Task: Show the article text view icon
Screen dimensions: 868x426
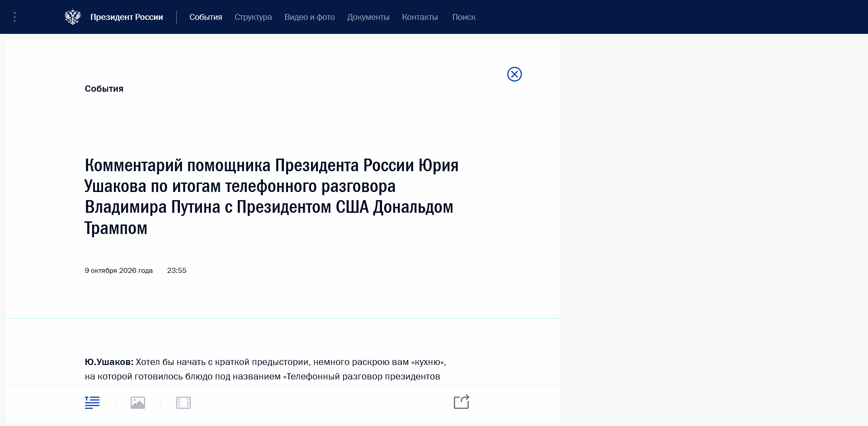Action: [92, 403]
